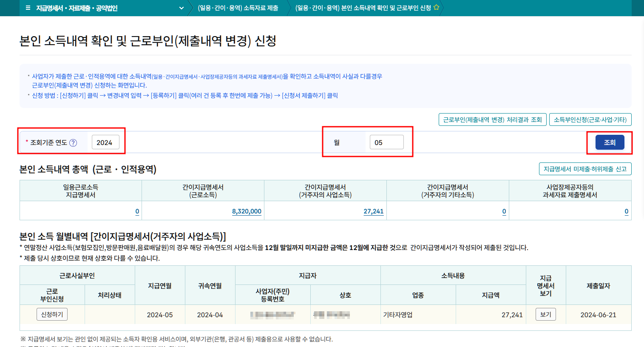Click inside the month input showing 05

pyautogui.click(x=386, y=142)
